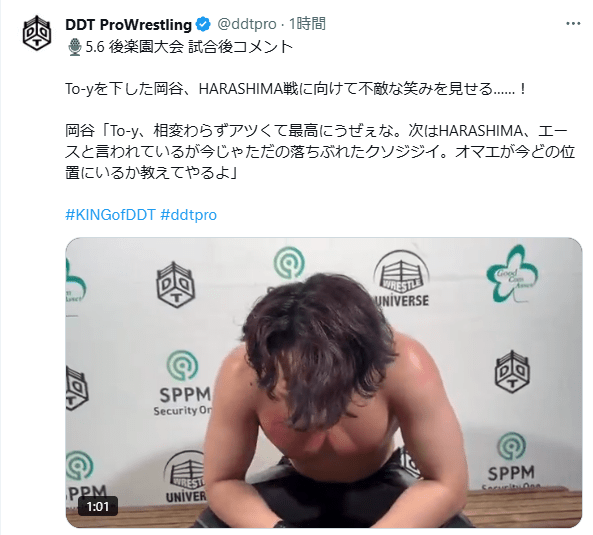
Task: Open the DDT ProWrestling profile avatar
Action: [x=37, y=33]
